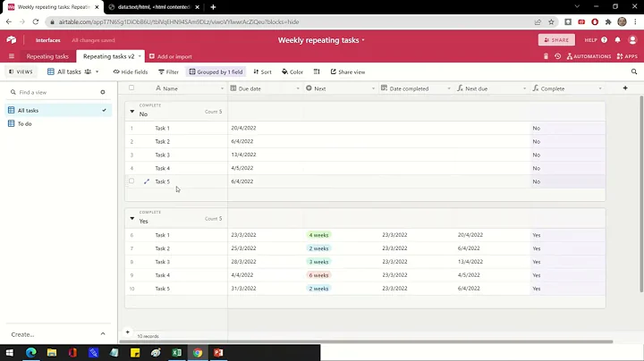This screenshot has height=361, width=644.
Task: Open Apps panel
Action: tap(627, 56)
